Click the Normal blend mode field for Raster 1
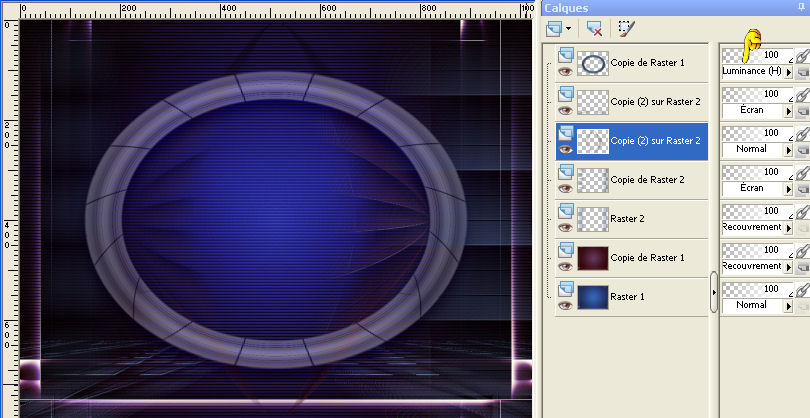Screen dimensions: 810x418 coord(753,305)
